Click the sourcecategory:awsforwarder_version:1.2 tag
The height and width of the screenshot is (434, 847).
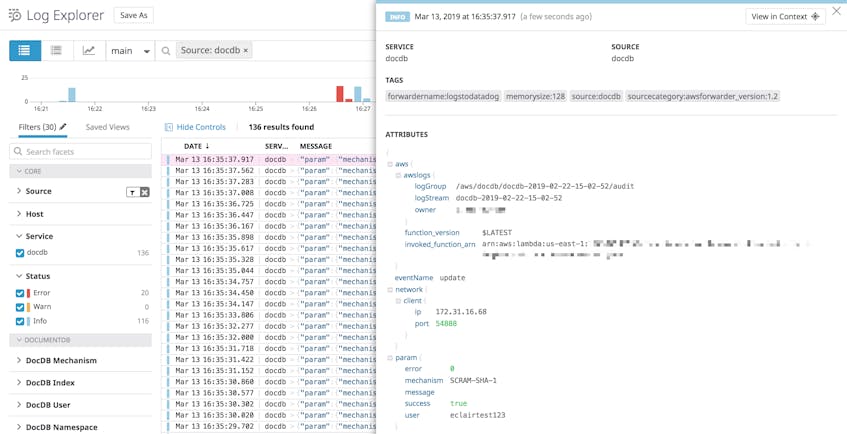(x=702, y=96)
